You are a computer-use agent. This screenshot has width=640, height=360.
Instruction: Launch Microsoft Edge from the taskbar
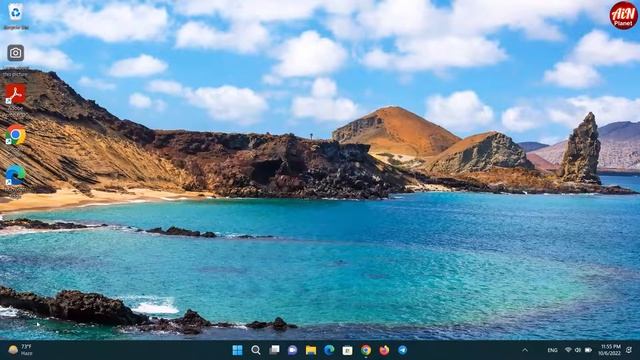(329, 350)
